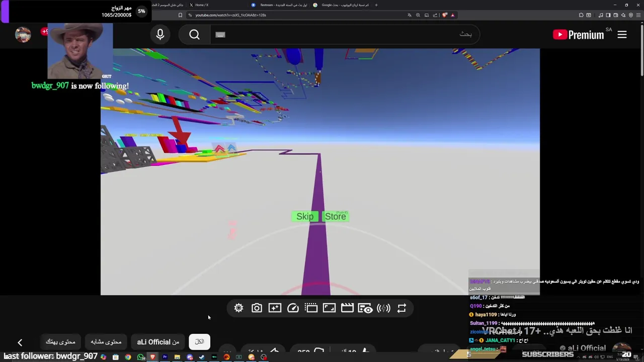Click the video player frame
The image size is (644, 362).
pos(320,171)
